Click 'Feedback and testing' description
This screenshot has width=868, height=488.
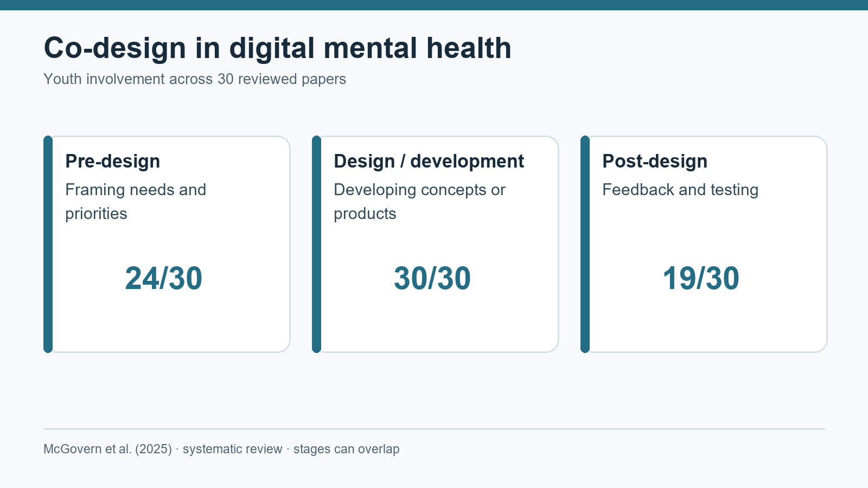[680, 190]
